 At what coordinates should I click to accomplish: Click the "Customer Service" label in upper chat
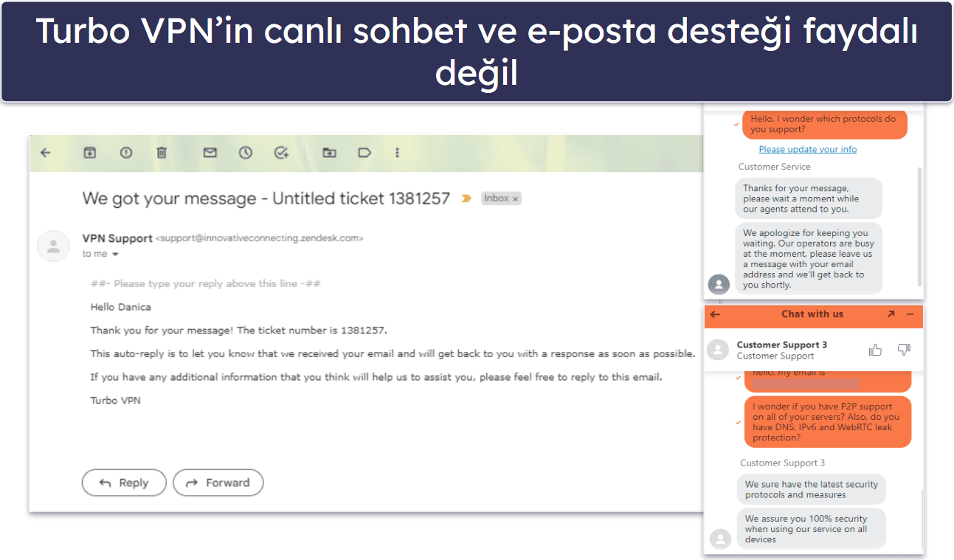coord(775,167)
